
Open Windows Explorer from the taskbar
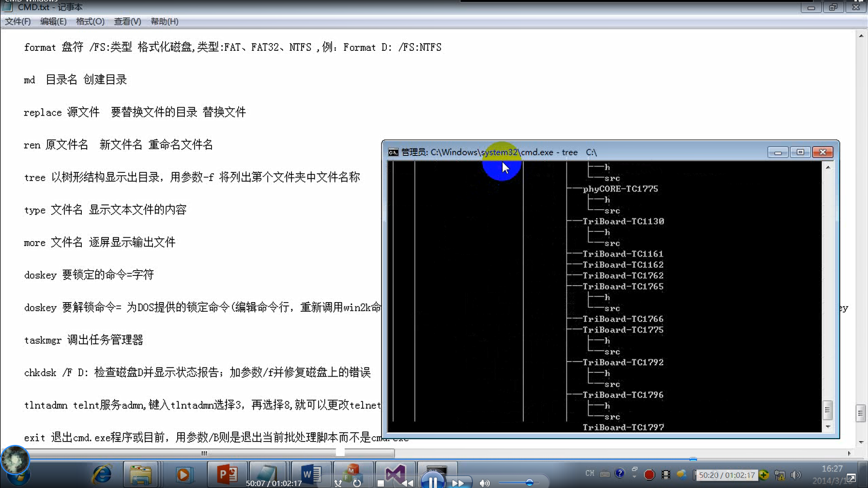click(140, 475)
